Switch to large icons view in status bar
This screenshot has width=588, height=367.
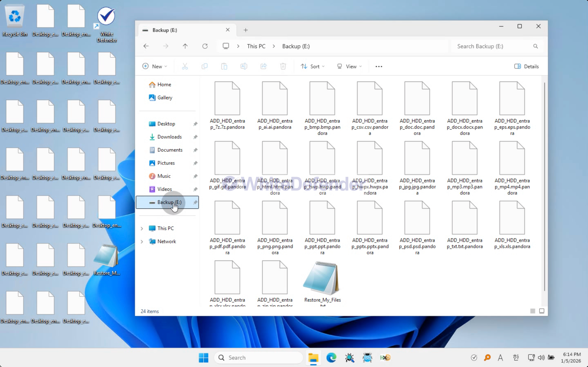pyautogui.click(x=542, y=311)
